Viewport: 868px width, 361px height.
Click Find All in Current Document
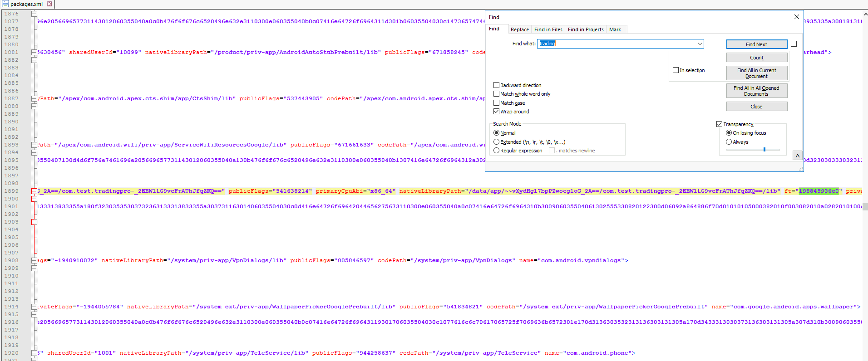(x=756, y=73)
